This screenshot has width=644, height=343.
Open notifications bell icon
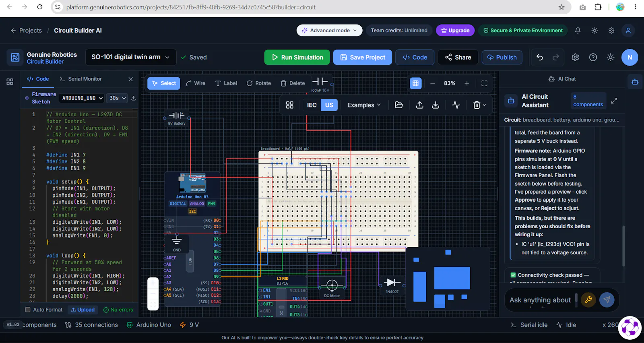point(578,31)
